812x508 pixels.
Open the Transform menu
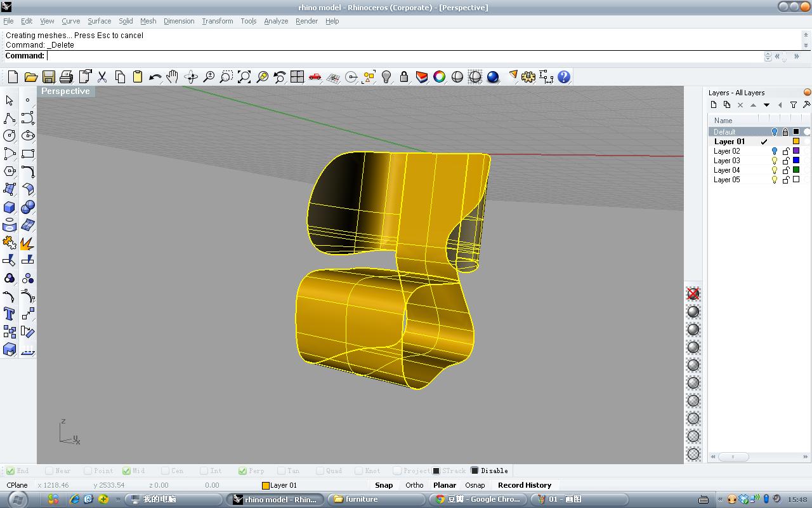click(x=217, y=21)
